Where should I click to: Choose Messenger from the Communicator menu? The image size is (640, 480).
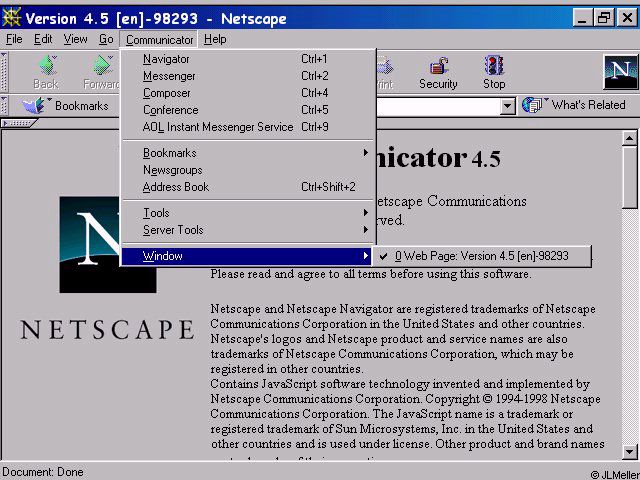(249, 76)
